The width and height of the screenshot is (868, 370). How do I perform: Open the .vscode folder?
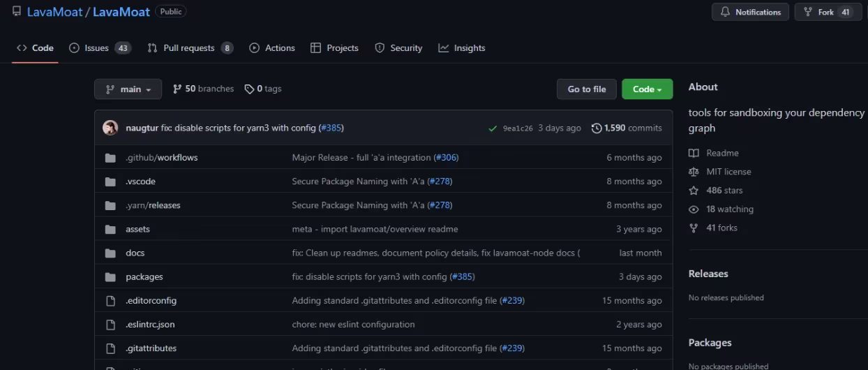click(140, 182)
